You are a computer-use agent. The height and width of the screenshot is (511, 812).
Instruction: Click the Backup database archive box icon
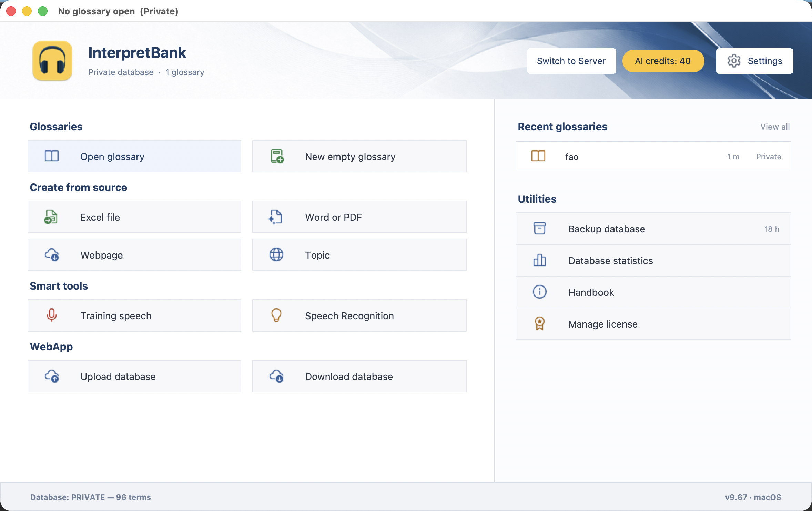point(540,228)
